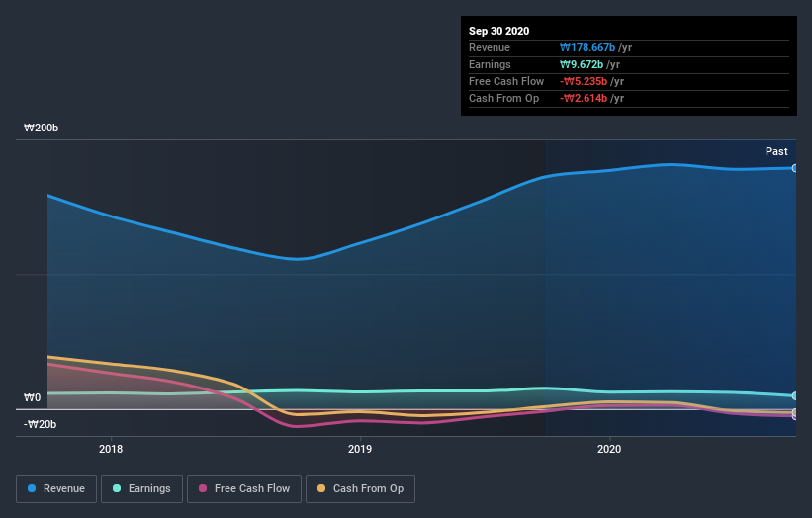
Task: Click the Cash From Op label in tooltip
Action: (x=503, y=98)
